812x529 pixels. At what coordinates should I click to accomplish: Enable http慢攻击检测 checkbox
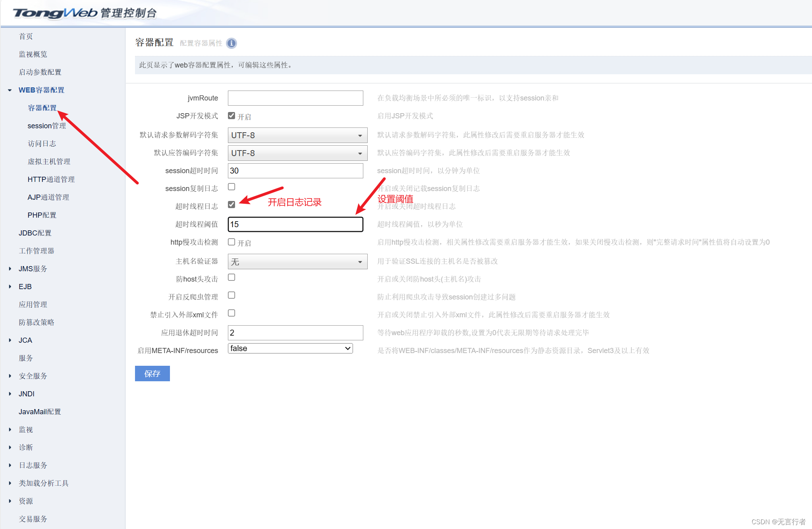pos(231,242)
